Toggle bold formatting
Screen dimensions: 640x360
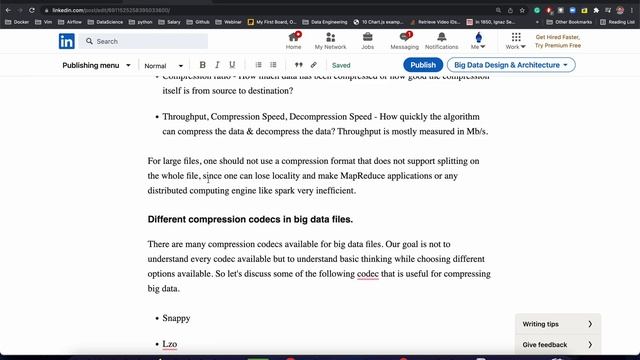[x=202, y=65]
